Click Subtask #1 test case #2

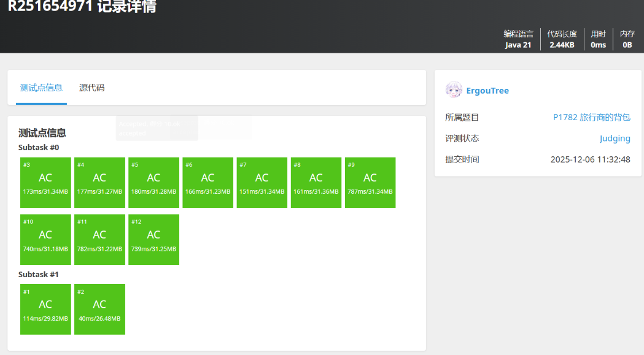(99, 309)
